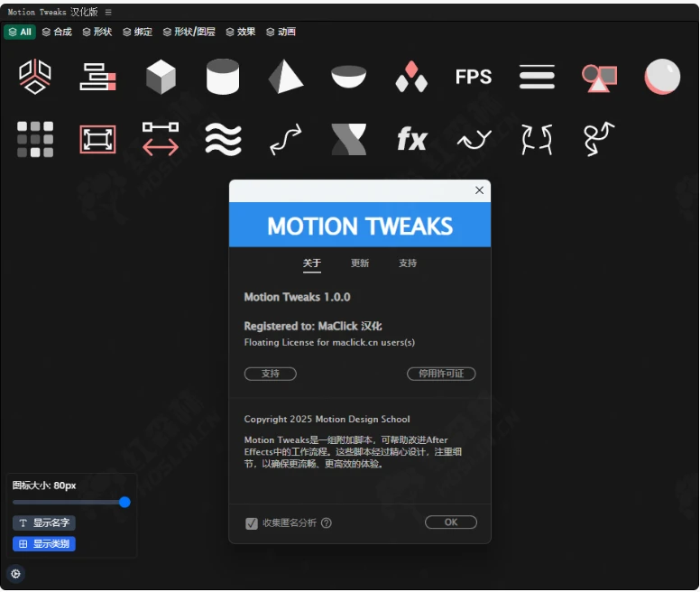Select the 效果 category filter
The width and height of the screenshot is (700, 592).
click(241, 32)
